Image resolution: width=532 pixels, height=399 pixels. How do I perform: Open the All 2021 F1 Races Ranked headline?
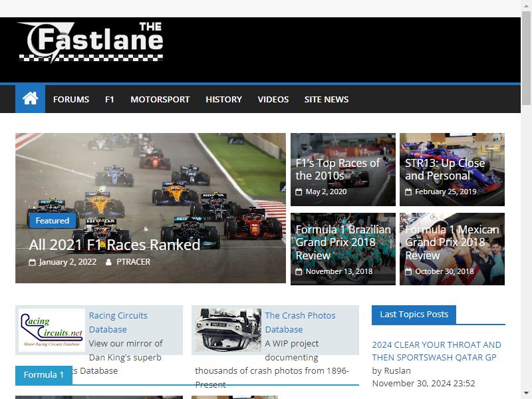pos(114,245)
